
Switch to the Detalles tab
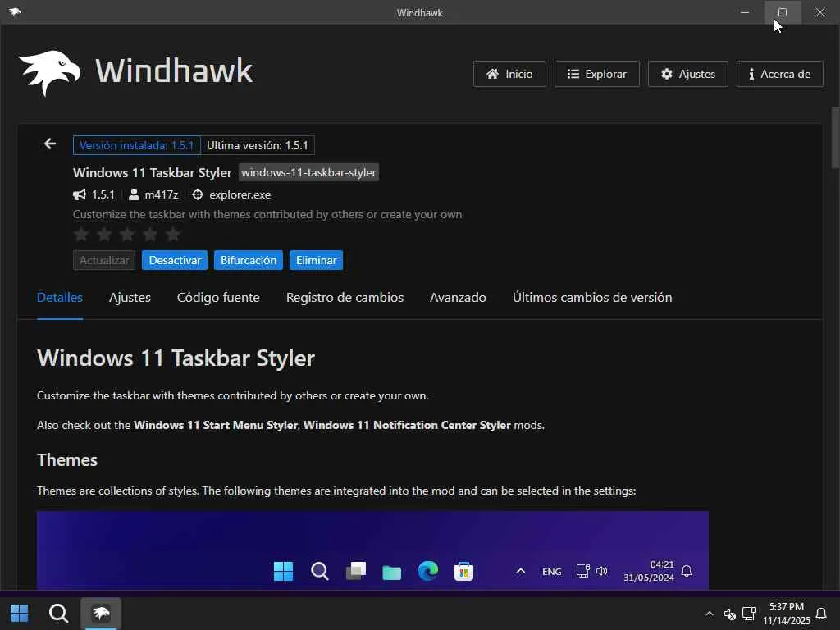[x=59, y=297]
